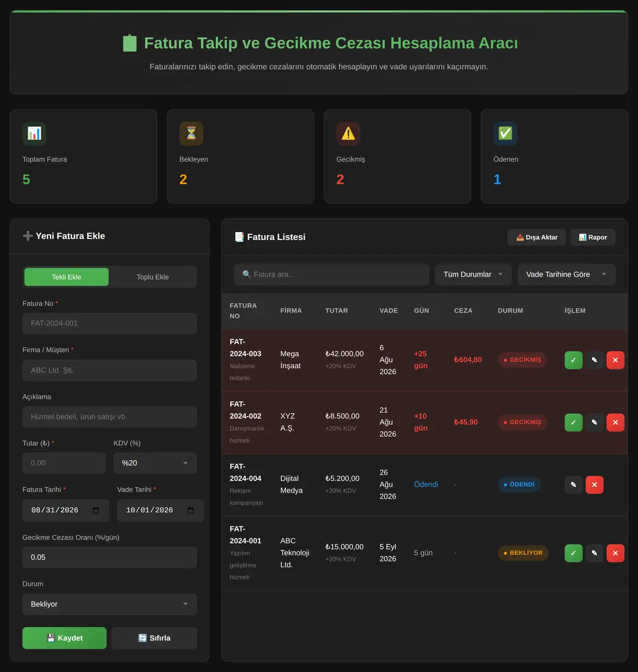Edit the ABC Teknoloji invoice
This screenshot has height=672, width=638.
(x=594, y=553)
